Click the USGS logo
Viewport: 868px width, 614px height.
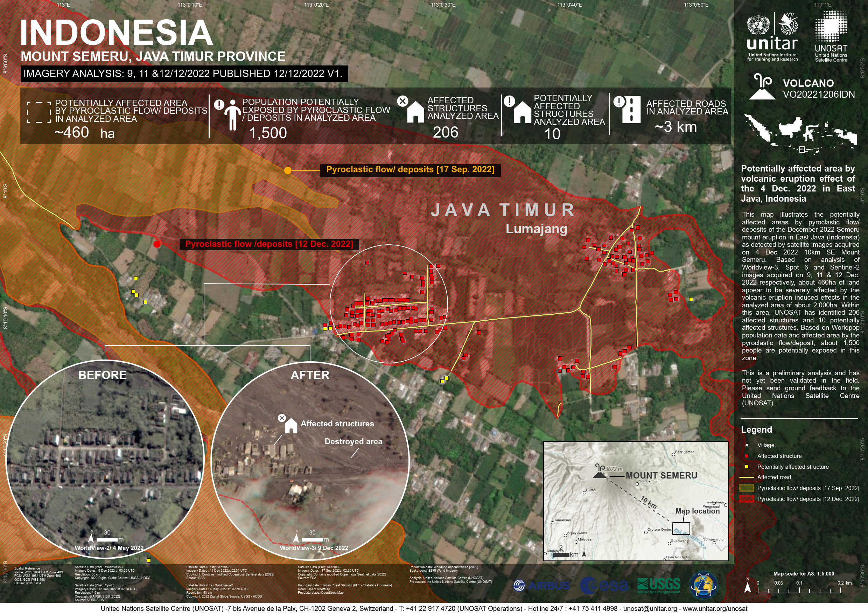658,586
